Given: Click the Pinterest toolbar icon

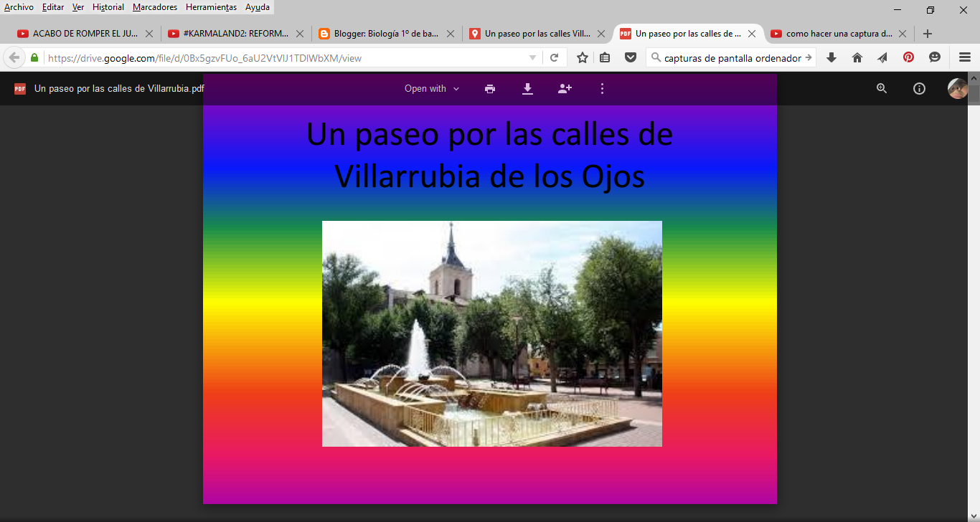Looking at the screenshot, I should pos(908,58).
